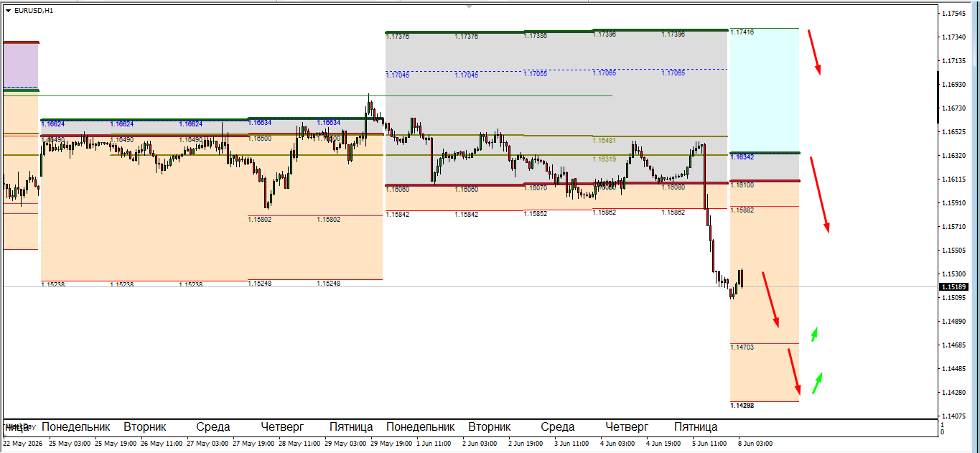Select the blue 1.16342 level label

tap(742, 157)
